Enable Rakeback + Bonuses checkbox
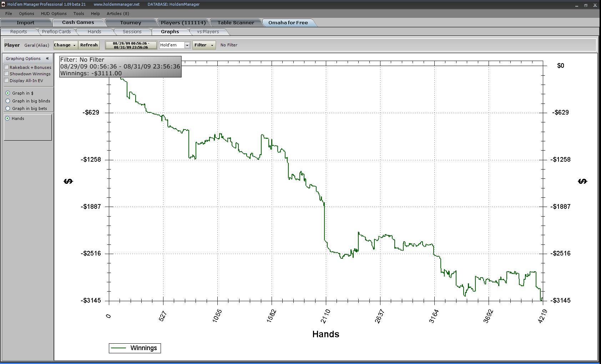Screen dimensions: 601x364 (x=6, y=67)
